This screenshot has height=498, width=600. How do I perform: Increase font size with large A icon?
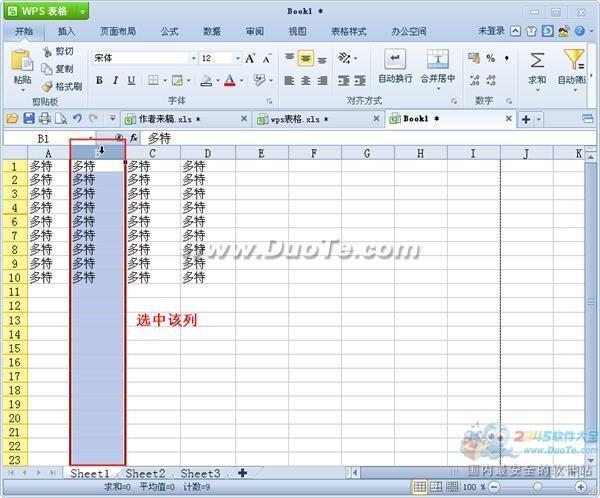250,59
